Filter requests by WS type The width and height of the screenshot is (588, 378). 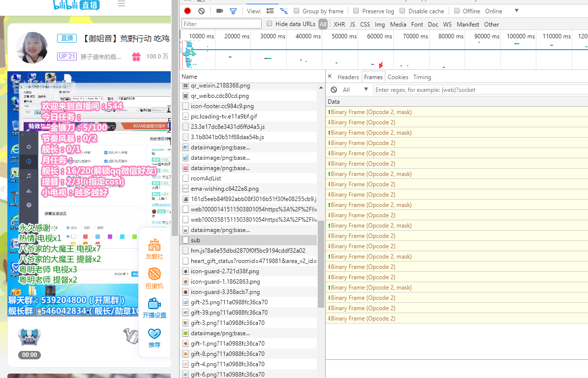tap(447, 24)
